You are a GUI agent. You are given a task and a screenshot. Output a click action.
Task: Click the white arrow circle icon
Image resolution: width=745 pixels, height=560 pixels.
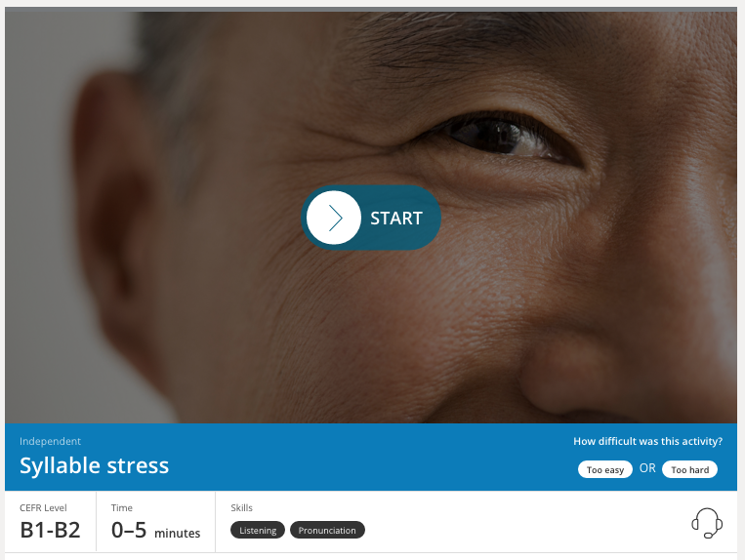[x=334, y=218]
